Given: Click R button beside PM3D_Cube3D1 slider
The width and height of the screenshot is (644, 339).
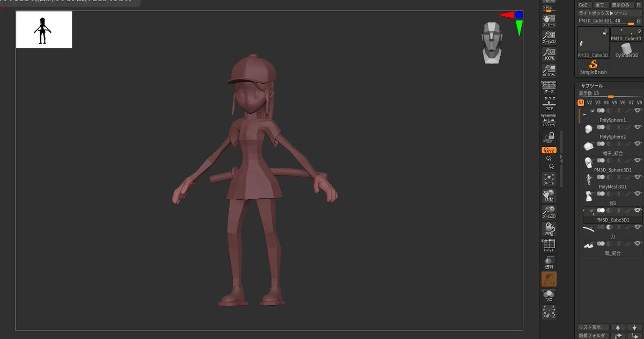Looking at the screenshot, I should (x=639, y=21).
